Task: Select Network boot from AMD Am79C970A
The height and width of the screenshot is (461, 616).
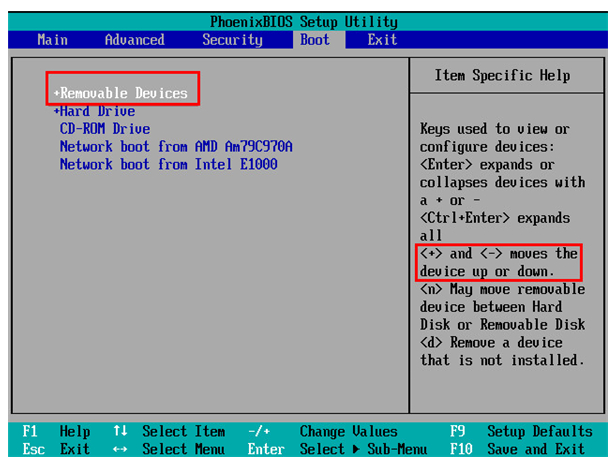Action: [x=176, y=147]
